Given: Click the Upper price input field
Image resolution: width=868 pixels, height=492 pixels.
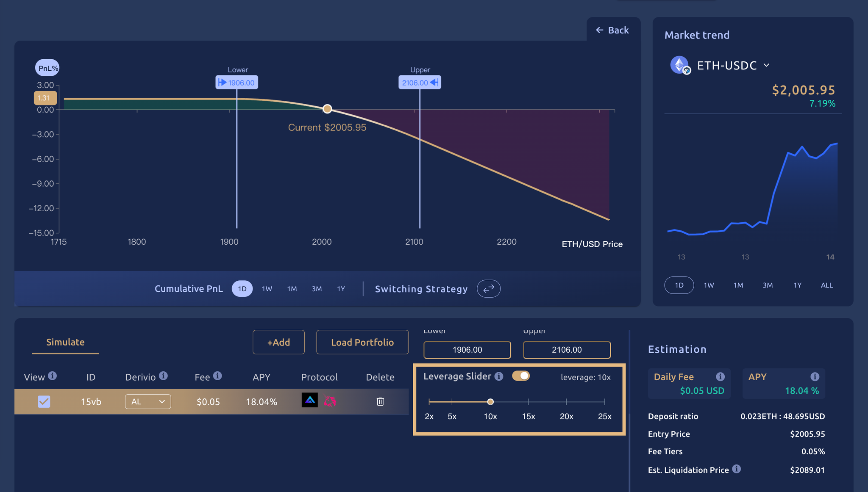Looking at the screenshot, I should click(x=567, y=350).
